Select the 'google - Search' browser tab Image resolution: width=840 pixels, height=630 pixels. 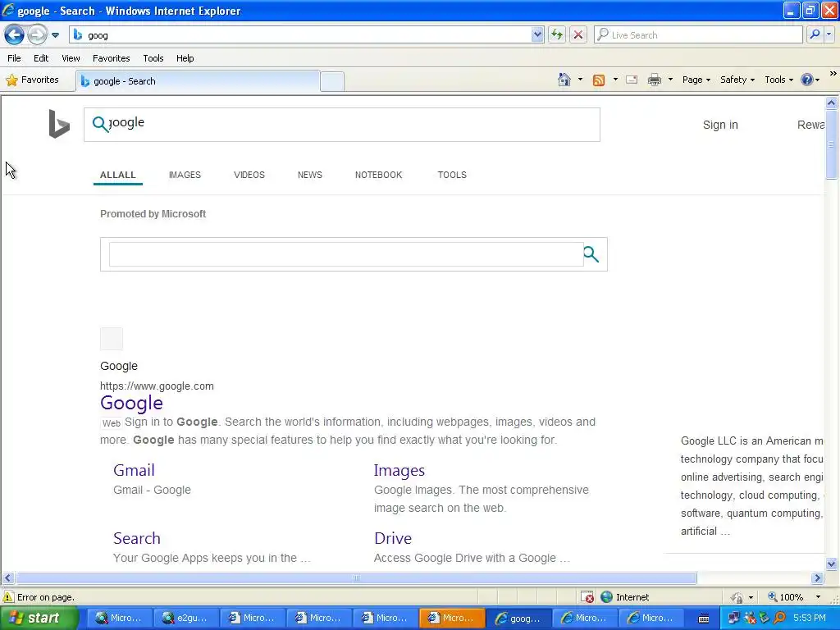[199, 81]
